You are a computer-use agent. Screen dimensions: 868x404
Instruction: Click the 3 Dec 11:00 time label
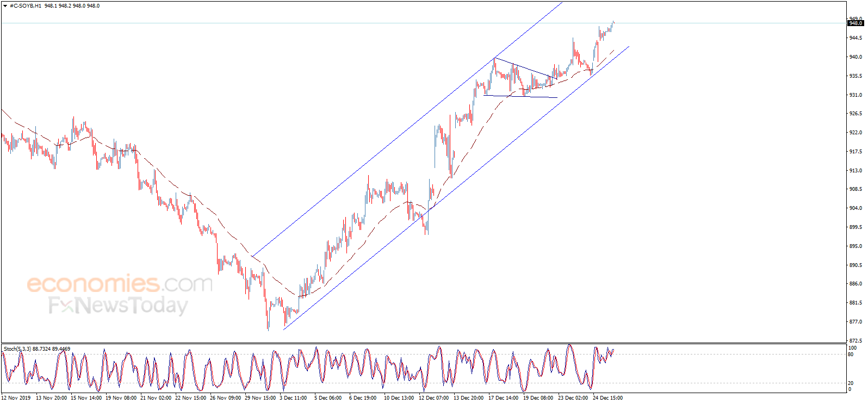click(x=293, y=398)
